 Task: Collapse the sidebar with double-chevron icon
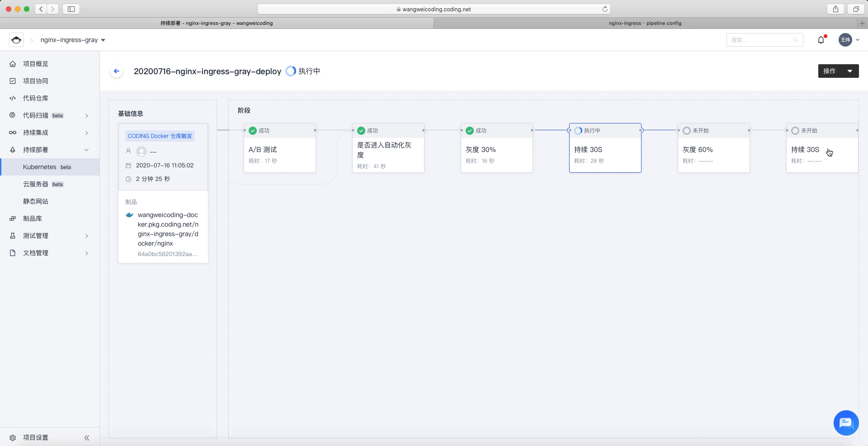[87, 437]
